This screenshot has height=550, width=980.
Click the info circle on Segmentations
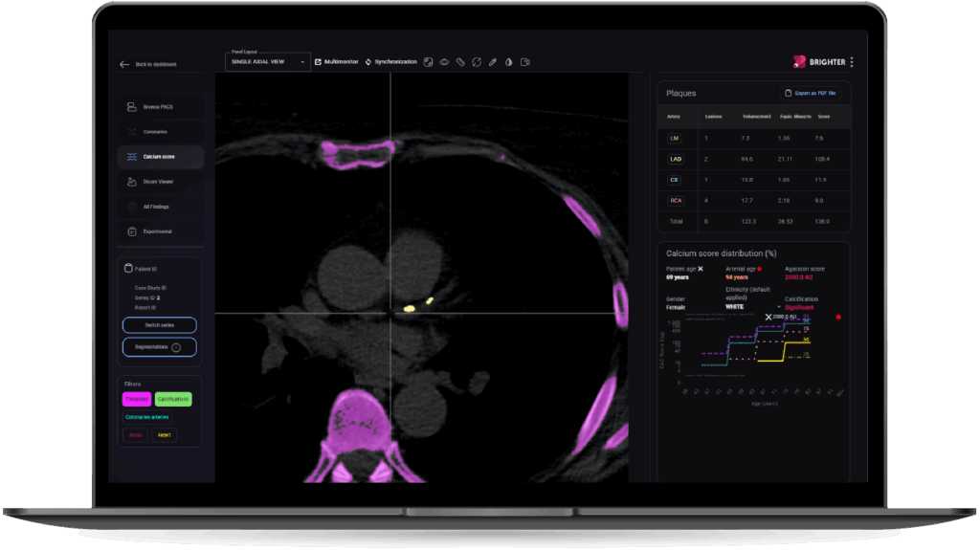click(176, 347)
